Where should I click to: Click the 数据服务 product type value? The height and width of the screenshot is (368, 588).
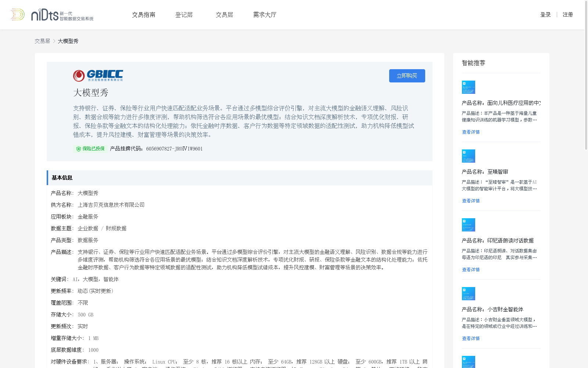[88, 240]
